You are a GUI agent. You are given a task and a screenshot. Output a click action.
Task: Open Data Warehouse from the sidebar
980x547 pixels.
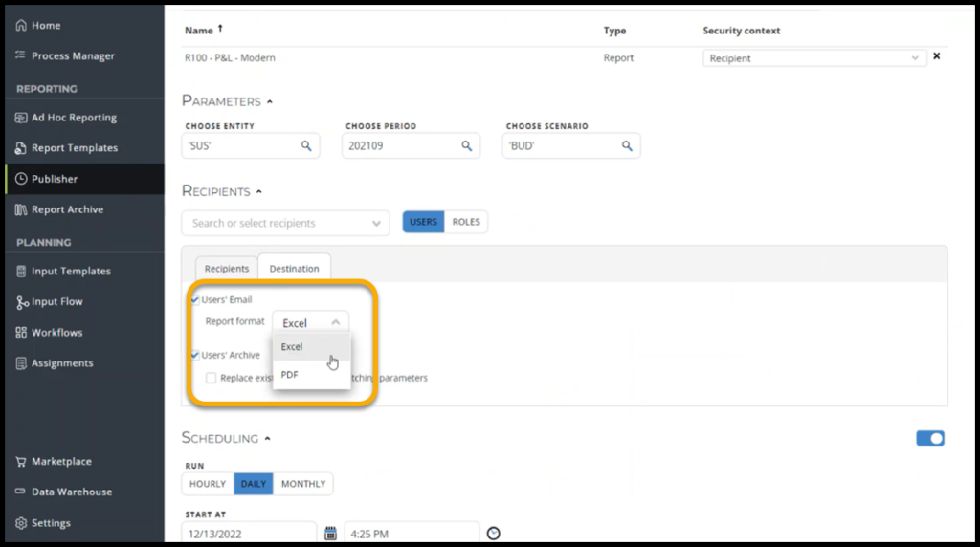tap(71, 492)
